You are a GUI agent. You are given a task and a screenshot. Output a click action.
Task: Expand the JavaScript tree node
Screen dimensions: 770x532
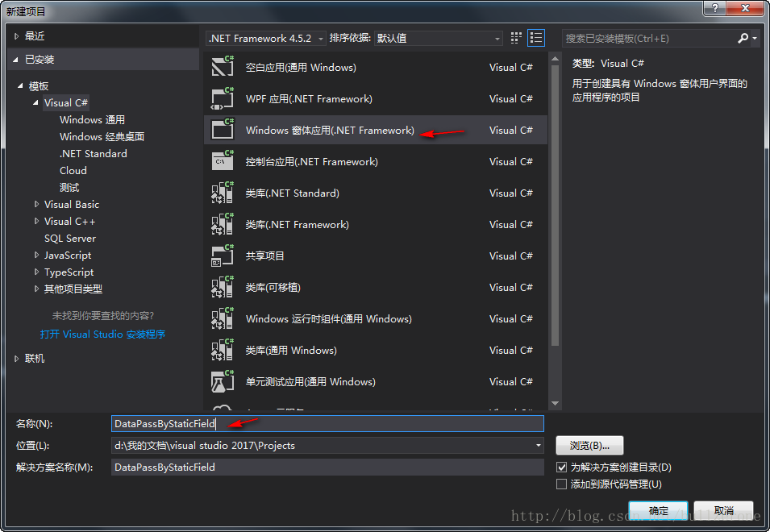coord(36,255)
